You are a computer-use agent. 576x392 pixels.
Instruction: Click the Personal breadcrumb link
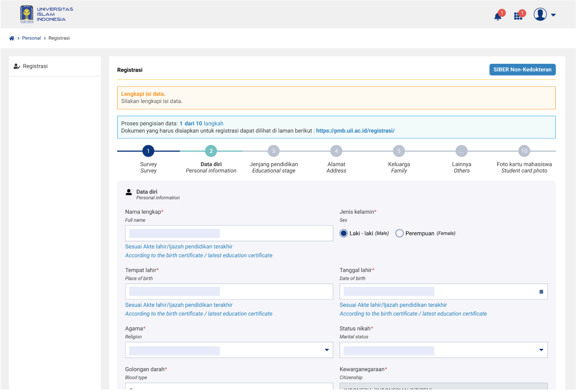(31, 38)
